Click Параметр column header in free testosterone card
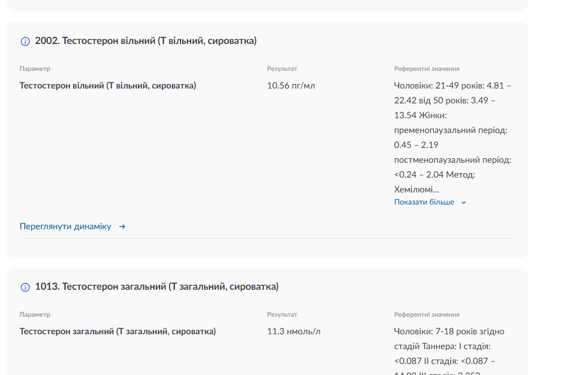Screen dimensions: 588x375 [x=35, y=69]
